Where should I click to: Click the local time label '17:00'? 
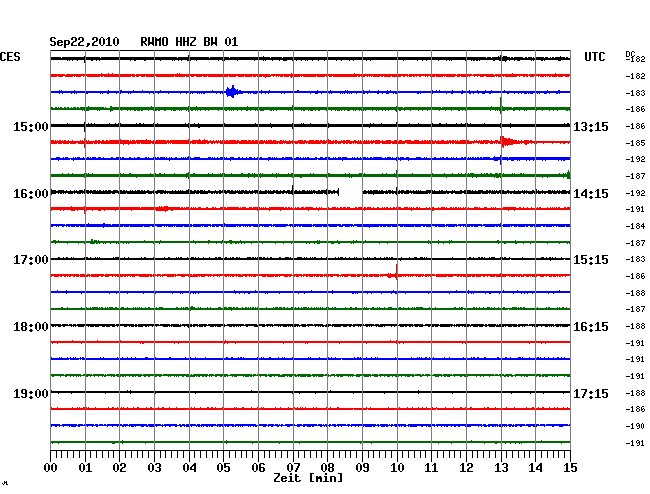(31, 260)
